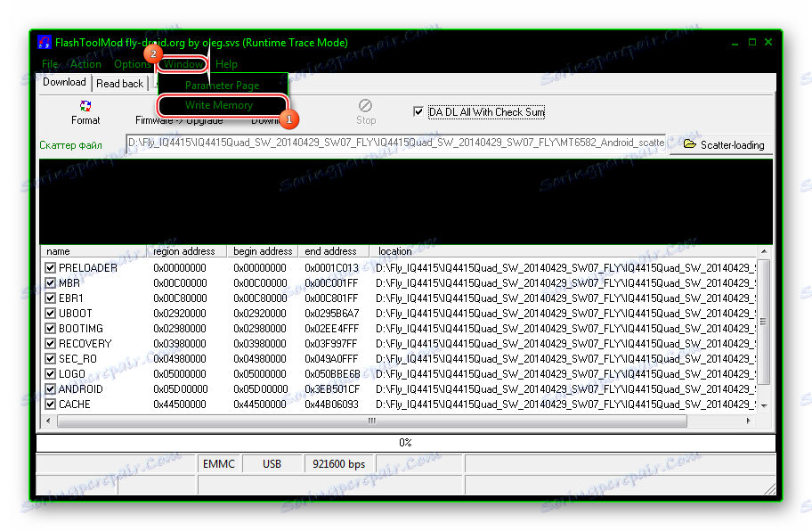
Task: Open the Action menu
Action: pos(85,64)
